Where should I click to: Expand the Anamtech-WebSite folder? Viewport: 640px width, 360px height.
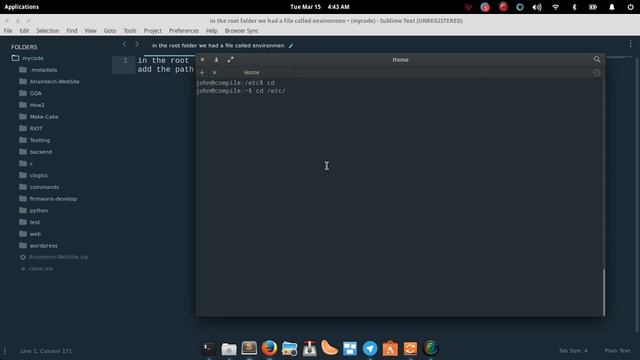pos(54,82)
